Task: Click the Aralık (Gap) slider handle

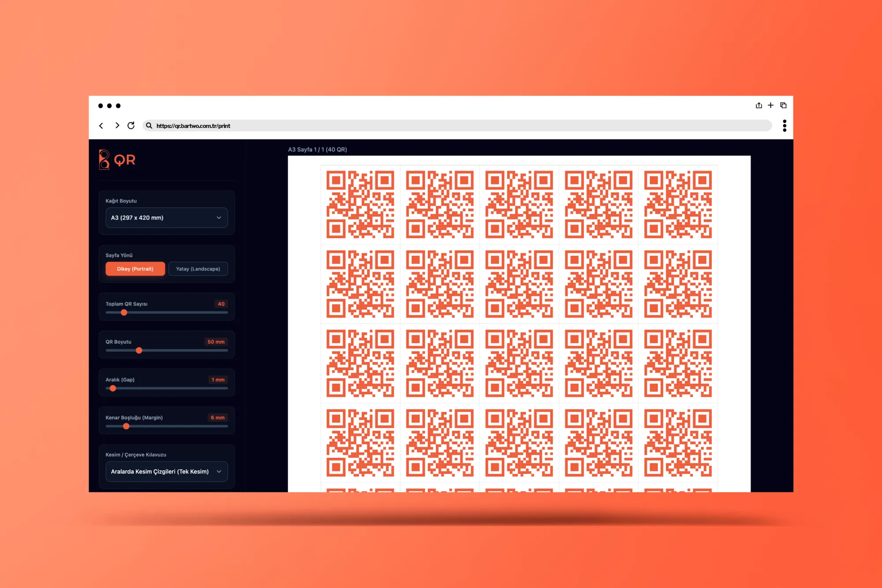Action: (113, 388)
